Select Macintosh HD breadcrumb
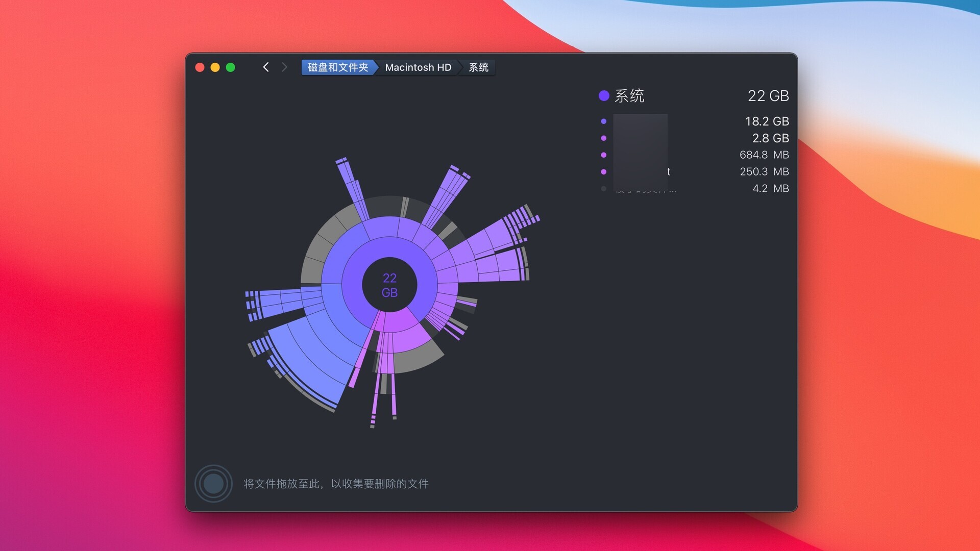Image resolution: width=980 pixels, height=551 pixels. 418,67
